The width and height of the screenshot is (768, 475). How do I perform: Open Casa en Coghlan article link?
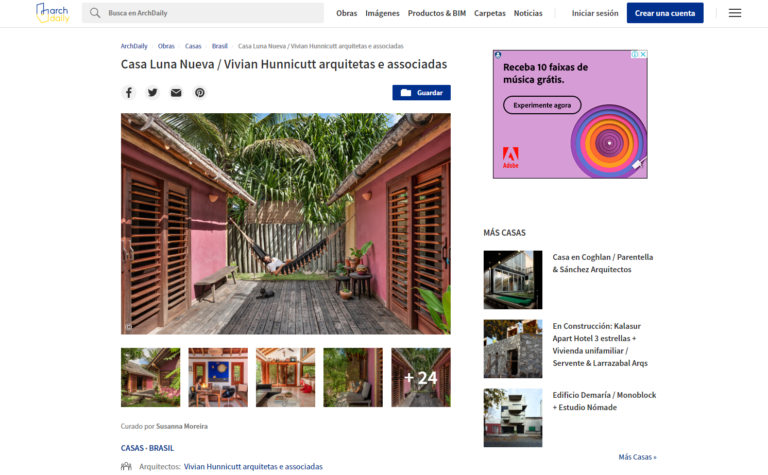[x=604, y=263]
